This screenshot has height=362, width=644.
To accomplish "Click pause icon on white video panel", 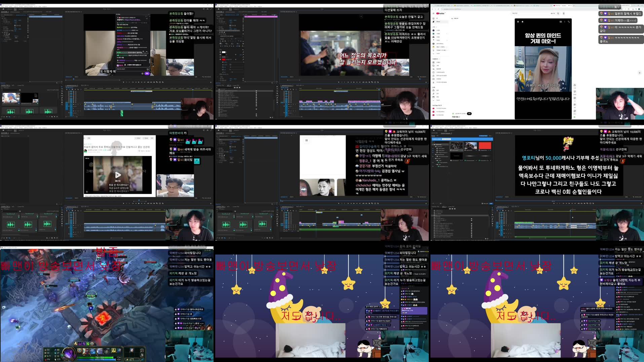I will click(x=306, y=140).
